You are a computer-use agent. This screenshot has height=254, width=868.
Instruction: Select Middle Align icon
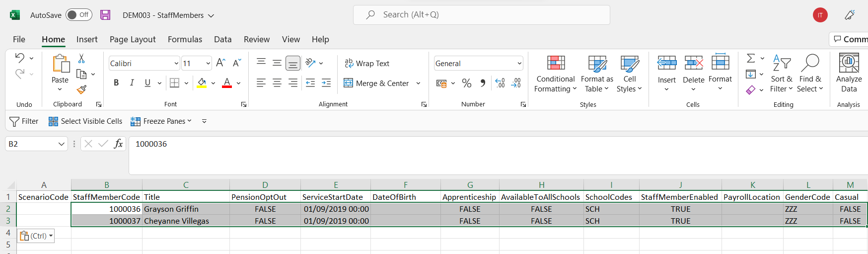(x=277, y=63)
